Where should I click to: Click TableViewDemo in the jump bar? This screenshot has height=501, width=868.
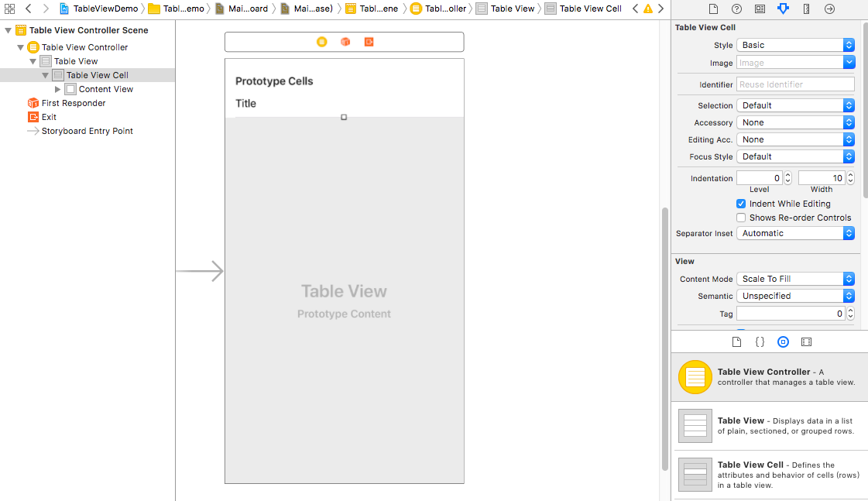pos(105,9)
